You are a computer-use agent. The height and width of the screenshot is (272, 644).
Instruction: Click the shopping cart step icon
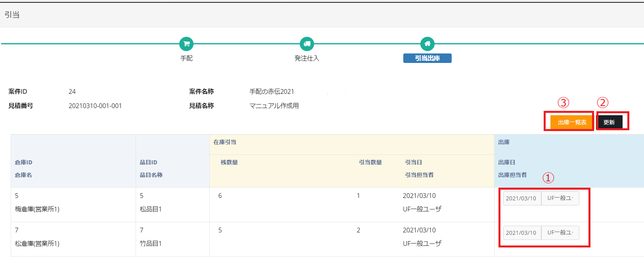click(x=186, y=44)
